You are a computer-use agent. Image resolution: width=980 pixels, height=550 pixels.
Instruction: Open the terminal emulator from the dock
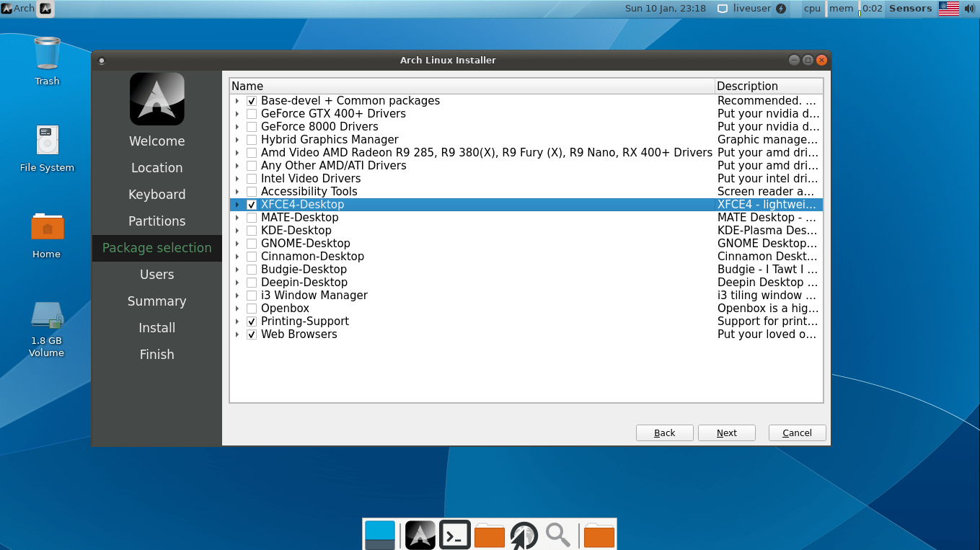(x=455, y=535)
